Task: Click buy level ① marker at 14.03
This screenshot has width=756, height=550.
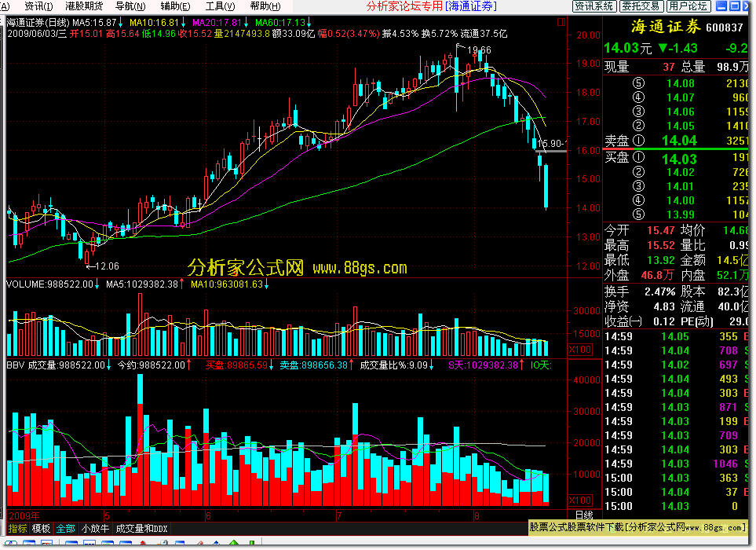Action: [638, 157]
